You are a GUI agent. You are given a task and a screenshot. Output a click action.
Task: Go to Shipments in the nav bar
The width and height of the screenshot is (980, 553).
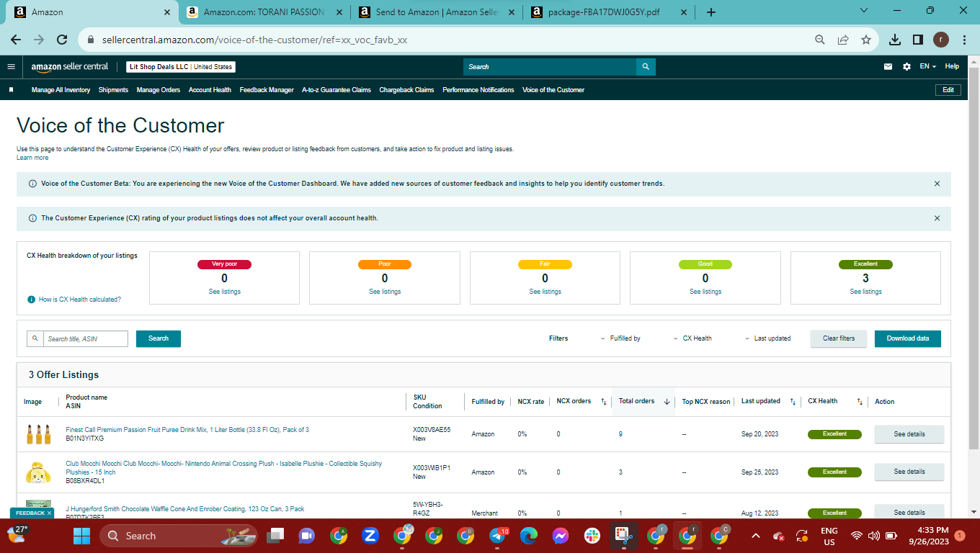click(113, 90)
